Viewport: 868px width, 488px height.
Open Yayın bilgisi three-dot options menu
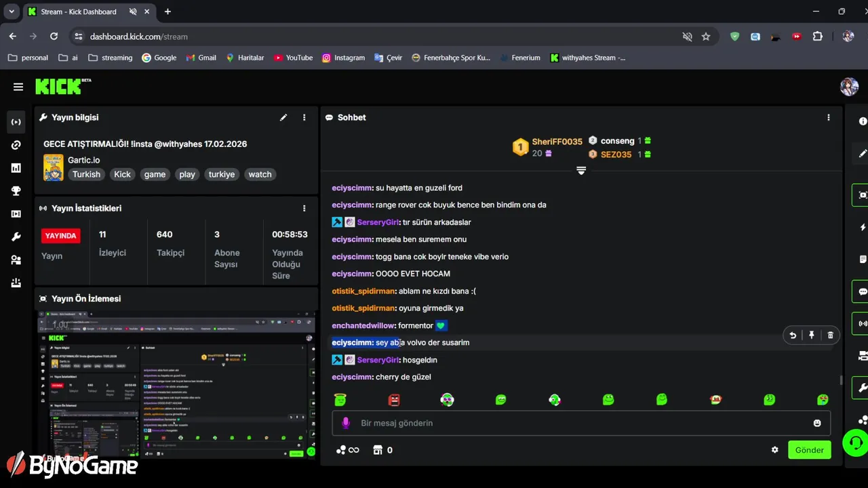(304, 117)
